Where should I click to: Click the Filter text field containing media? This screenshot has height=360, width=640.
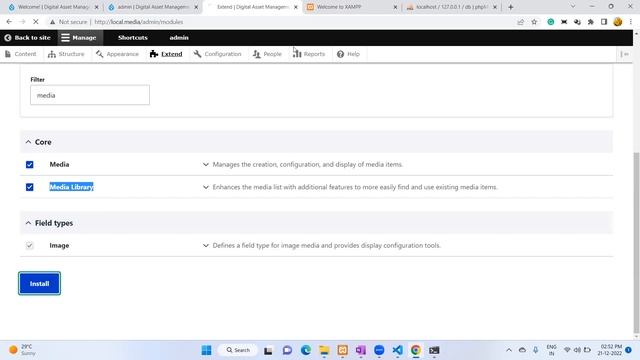[90, 95]
